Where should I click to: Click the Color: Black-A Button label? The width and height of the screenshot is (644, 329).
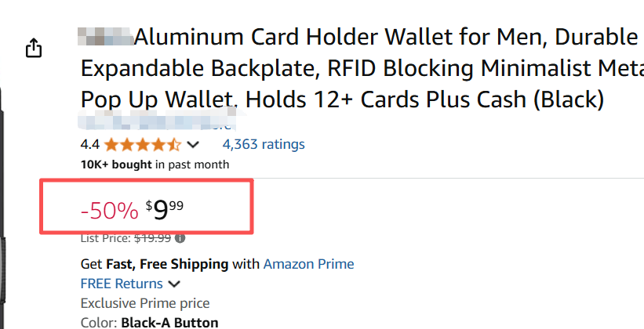point(149,322)
